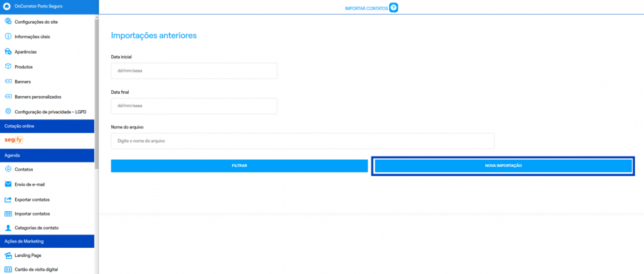Click the IMPORTAR CONTATOS header title
Image resolution: width=644 pixels, height=274 pixels.
point(366,9)
